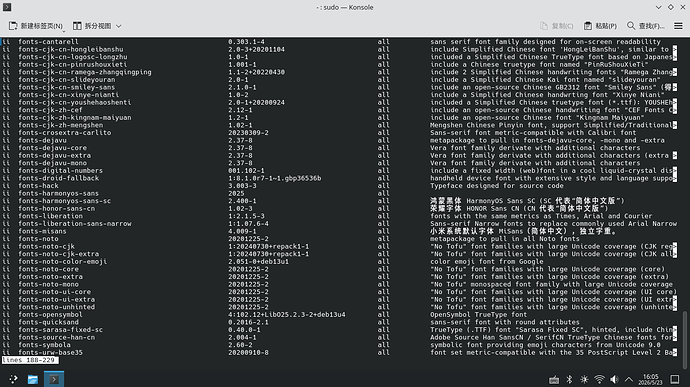Open the Bluetooth tray icon
The height and width of the screenshot is (387, 690).
(569, 380)
